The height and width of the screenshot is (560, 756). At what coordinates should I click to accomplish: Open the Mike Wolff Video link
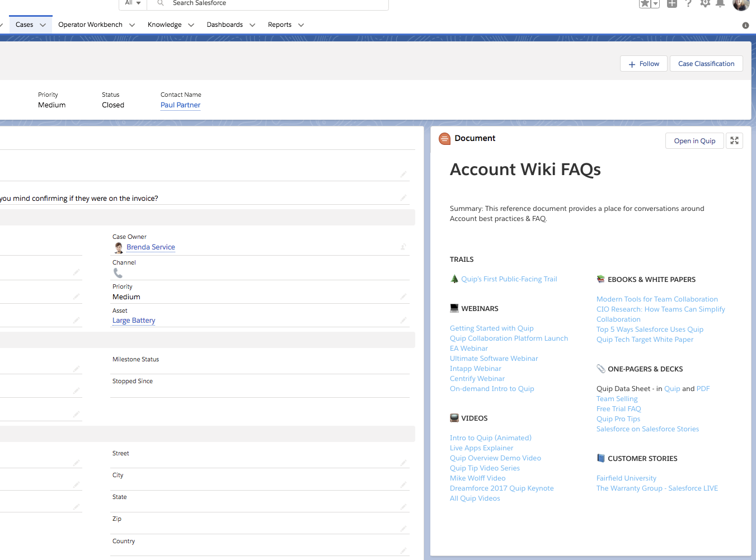click(478, 478)
